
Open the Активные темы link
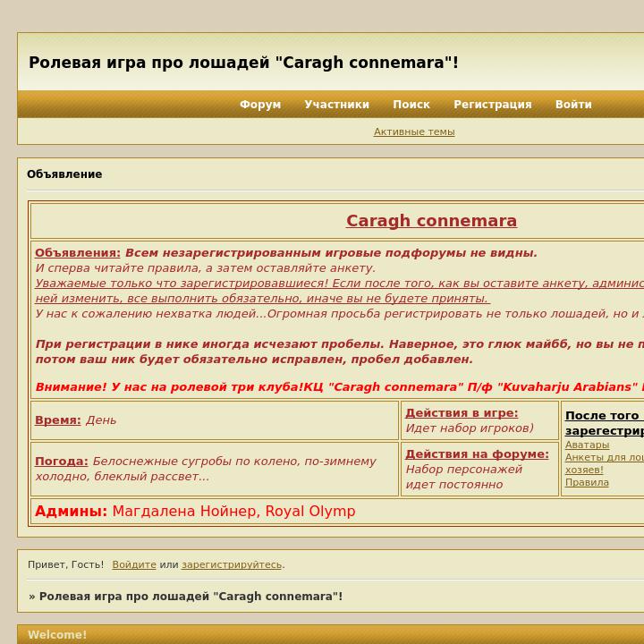[414, 131]
